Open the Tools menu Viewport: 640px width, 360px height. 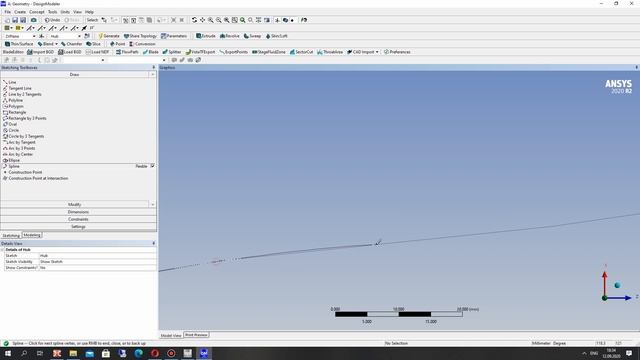pos(53,12)
